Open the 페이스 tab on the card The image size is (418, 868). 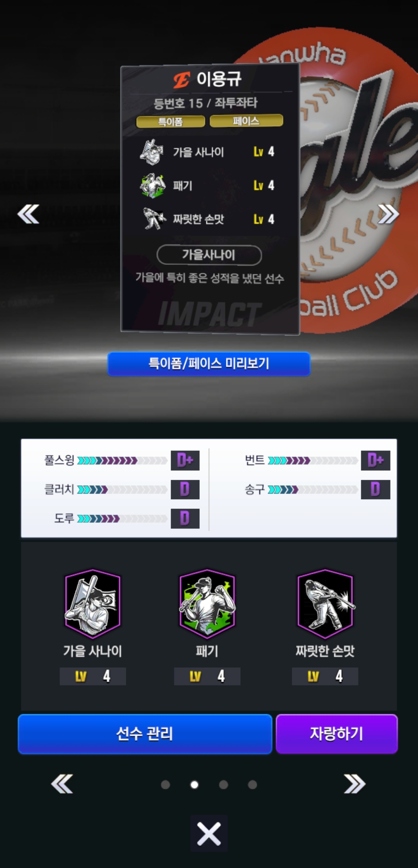click(x=246, y=120)
